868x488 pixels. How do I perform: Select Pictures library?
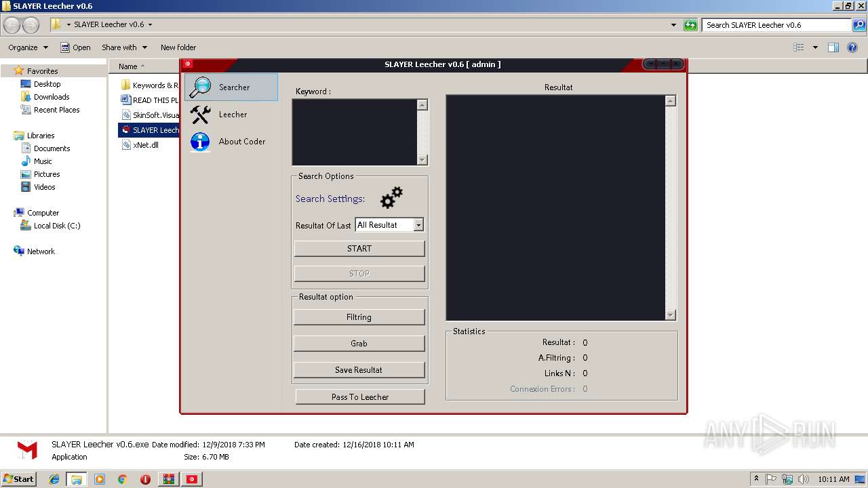[47, 174]
